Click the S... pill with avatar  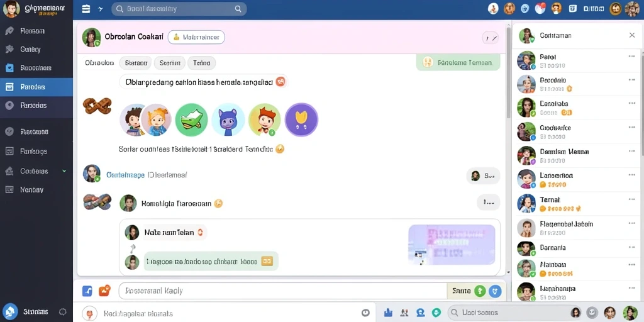(x=483, y=176)
